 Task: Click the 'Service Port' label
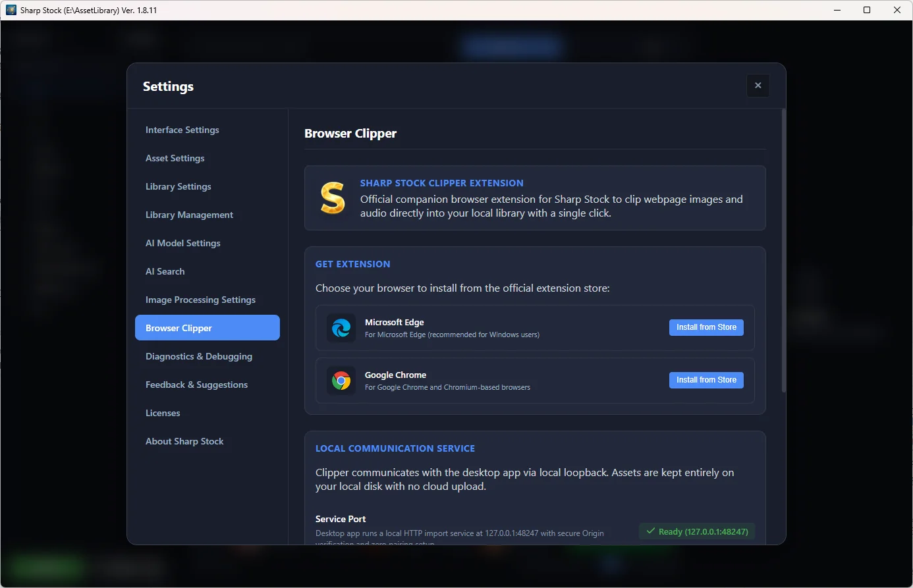click(x=341, y=519)
